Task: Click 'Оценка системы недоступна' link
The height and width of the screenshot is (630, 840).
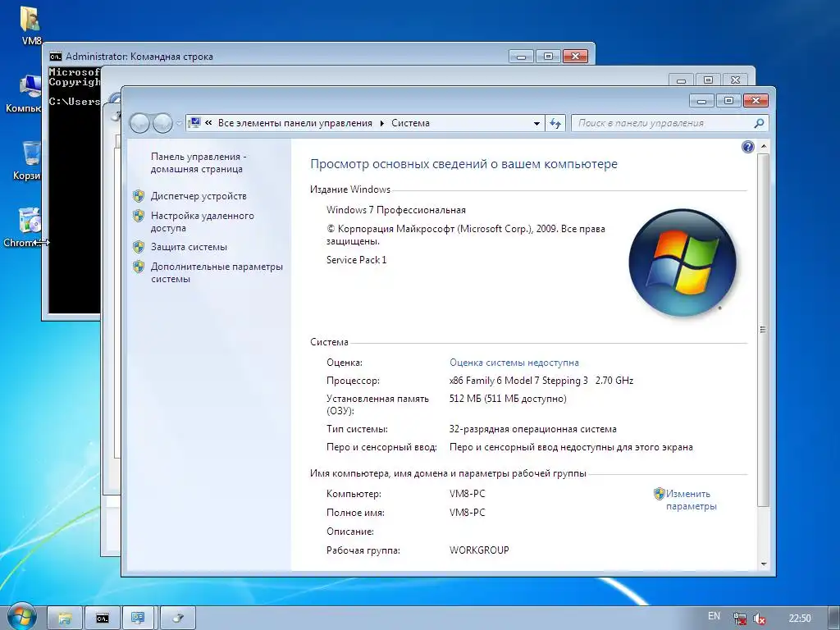Action: 514,363
